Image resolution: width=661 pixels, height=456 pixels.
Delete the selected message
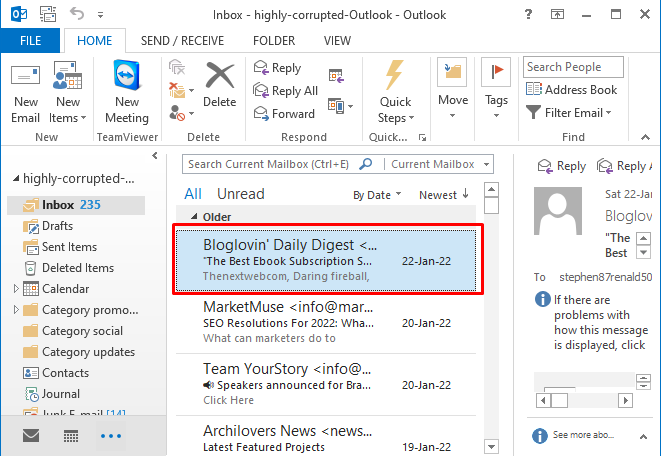[219, 84]
